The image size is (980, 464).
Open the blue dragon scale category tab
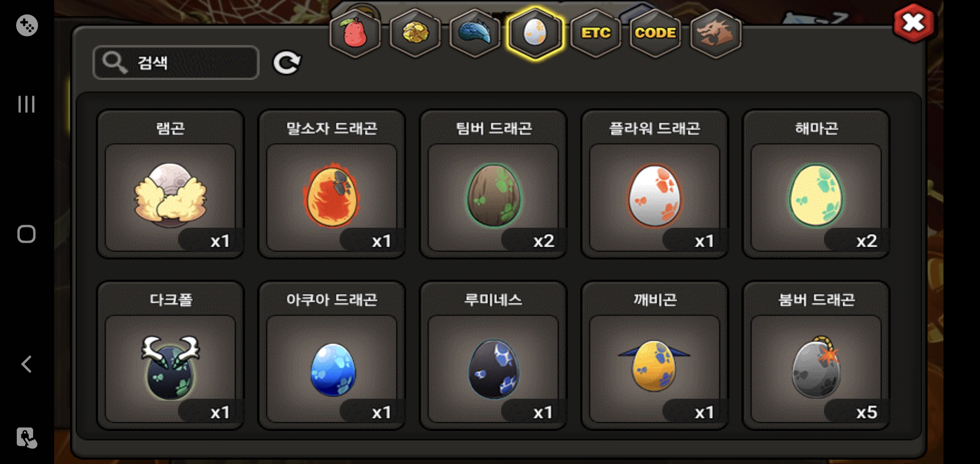[x=475, y=33]
